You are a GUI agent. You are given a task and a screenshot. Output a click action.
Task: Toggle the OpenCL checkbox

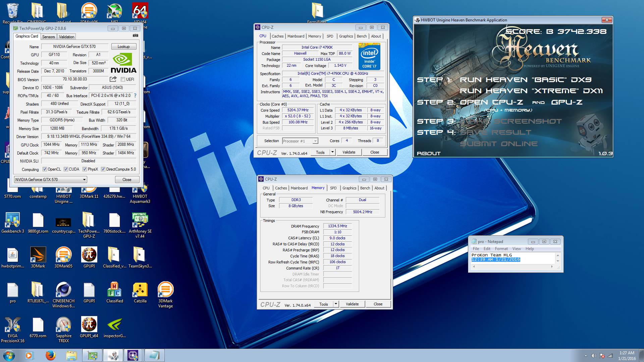pos(45,169)
